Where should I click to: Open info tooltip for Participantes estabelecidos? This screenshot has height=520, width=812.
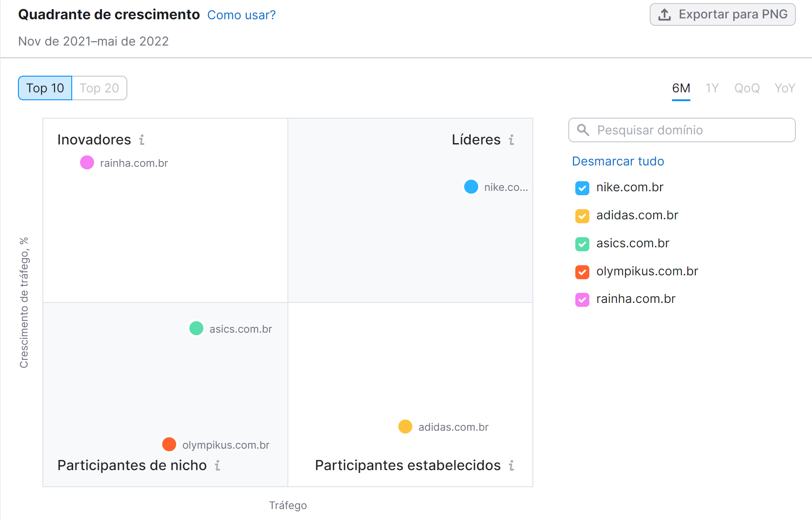click(511, 466)
